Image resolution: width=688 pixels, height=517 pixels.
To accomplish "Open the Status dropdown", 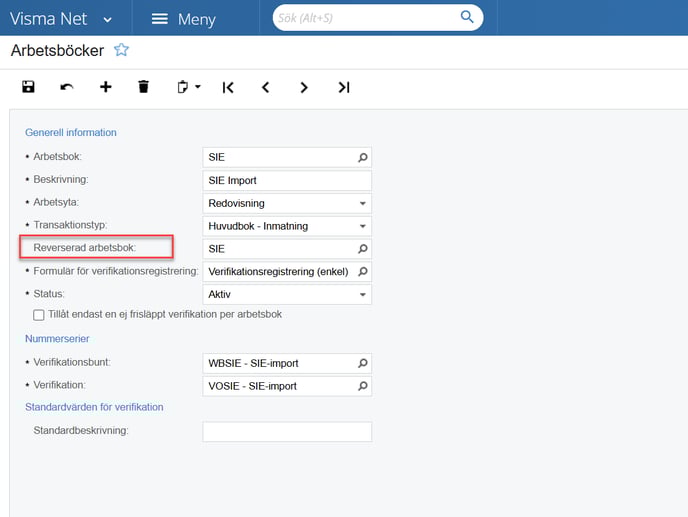I will pos(362,294).
